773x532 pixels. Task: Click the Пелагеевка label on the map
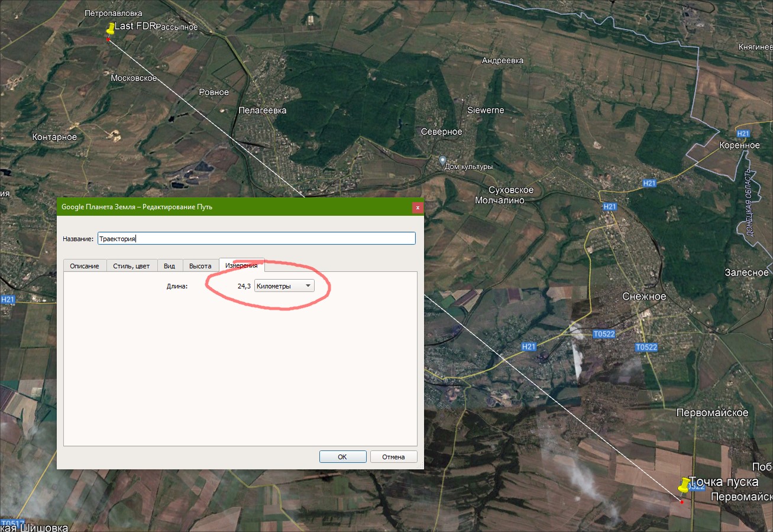[x=262, y=111]
